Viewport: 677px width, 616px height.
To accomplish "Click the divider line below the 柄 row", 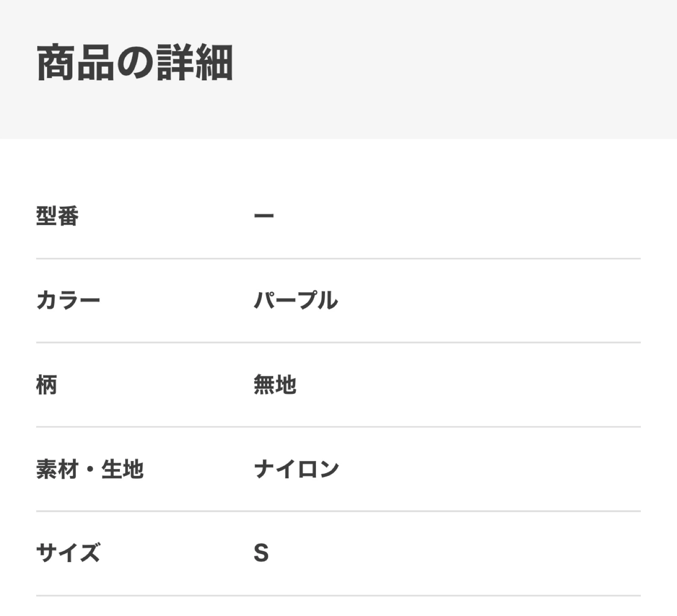I will point(338,427).
